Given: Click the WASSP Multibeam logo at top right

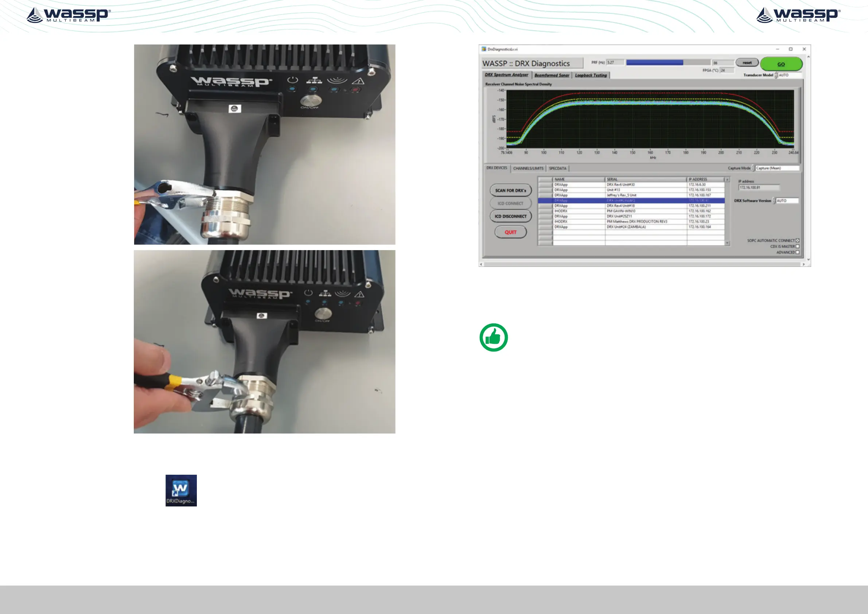Looking at the screenshot, I should [798, 15].
